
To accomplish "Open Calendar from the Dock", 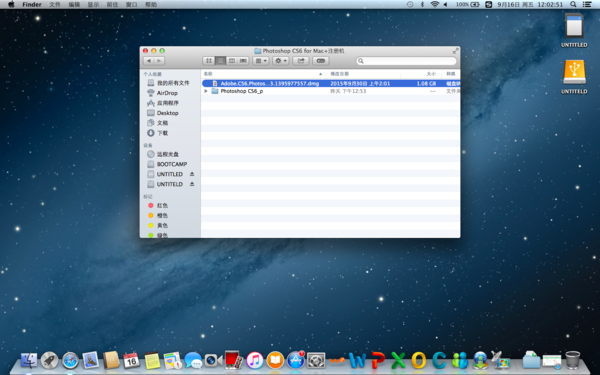I will [x=131, y=360].
